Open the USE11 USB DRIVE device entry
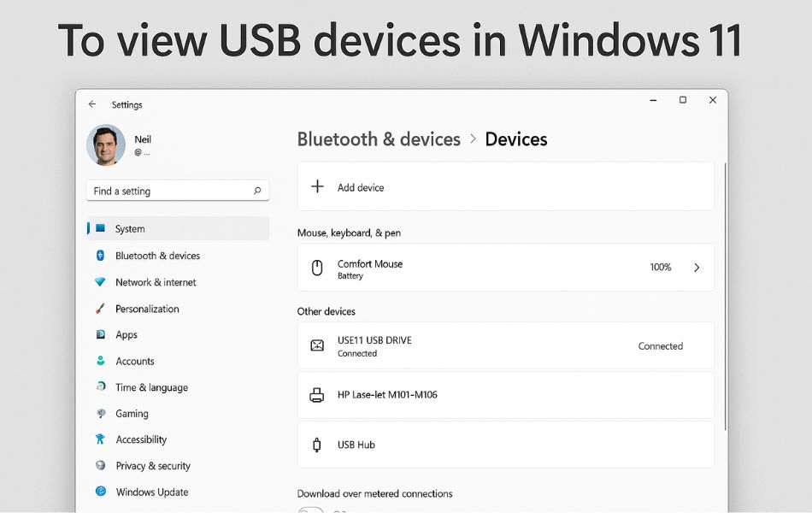 505,345
